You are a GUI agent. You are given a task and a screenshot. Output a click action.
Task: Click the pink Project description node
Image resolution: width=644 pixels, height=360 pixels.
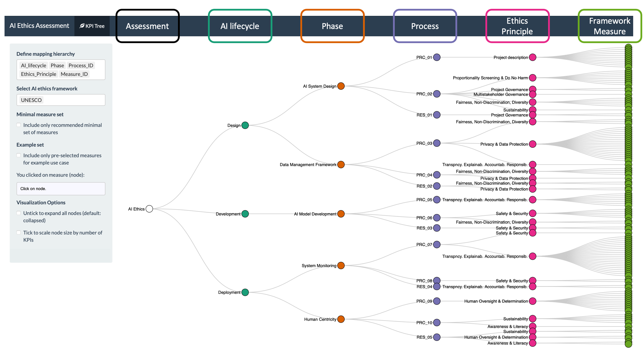(532, 57)
